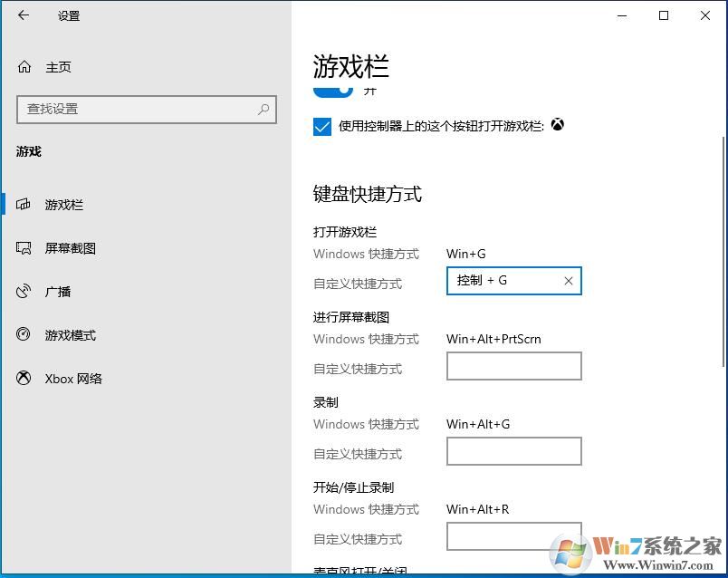Select the 广播 sidebar icon
Screen dimensions: 728x578
pos(24,292)
